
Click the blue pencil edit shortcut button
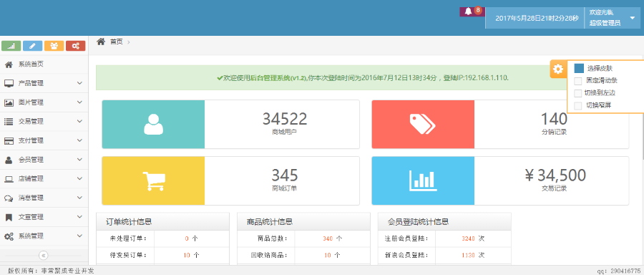pos(33,46)
